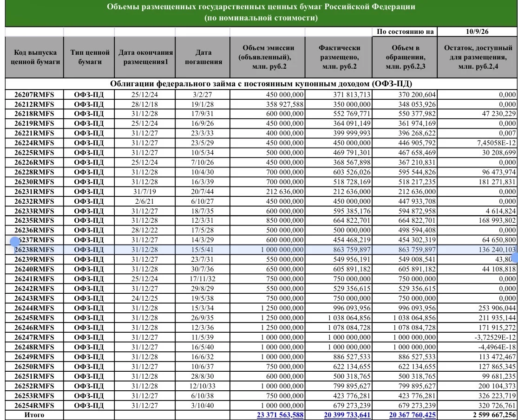Click the total link 23 371 563,588
The width and height of the screenshot is (518, 420).
280,415
